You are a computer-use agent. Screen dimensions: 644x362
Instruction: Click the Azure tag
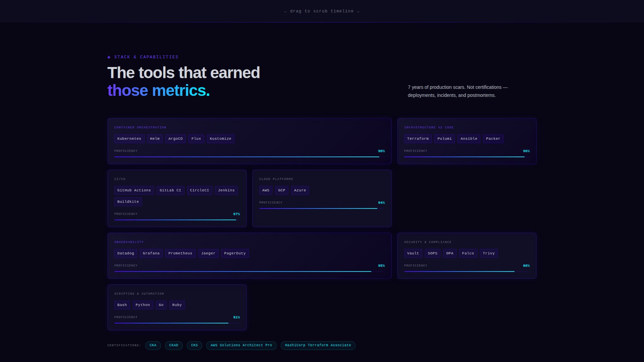tap(300, 190)
